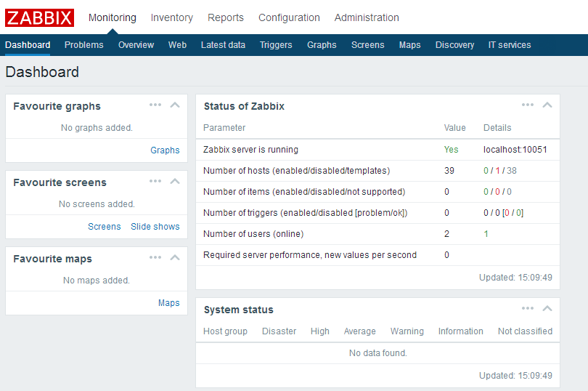Select the Dashboard submenu tab
Viewport: 588px width, 391px height.
click(28, 45)
